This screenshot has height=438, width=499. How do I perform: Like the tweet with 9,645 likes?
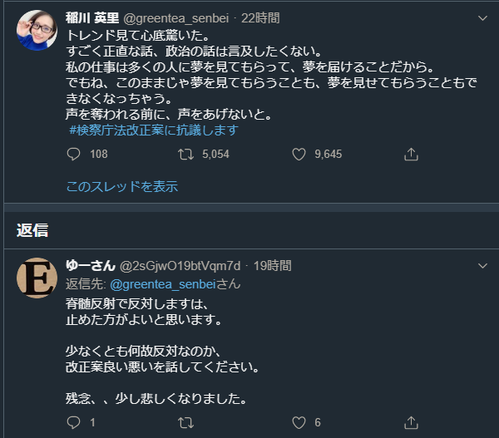pos(299,154)
